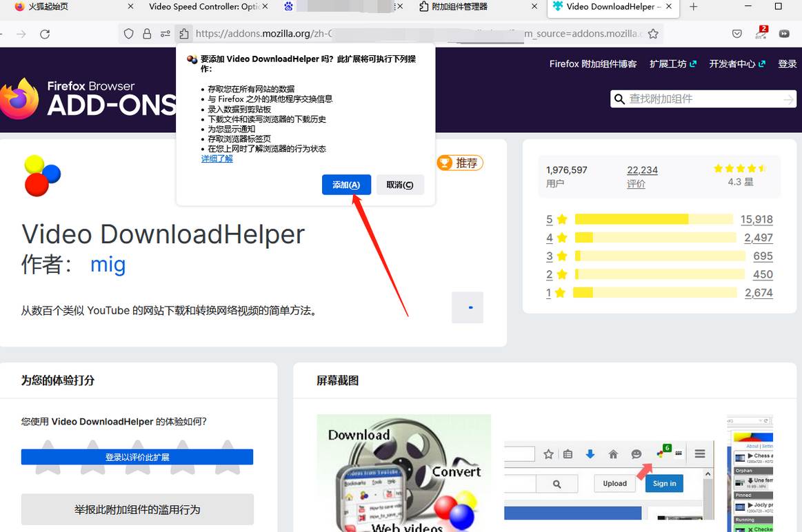Click the 推荐 recommended badge
The height and width of the screenshot is (532, 802).
(x=460, y=163)
